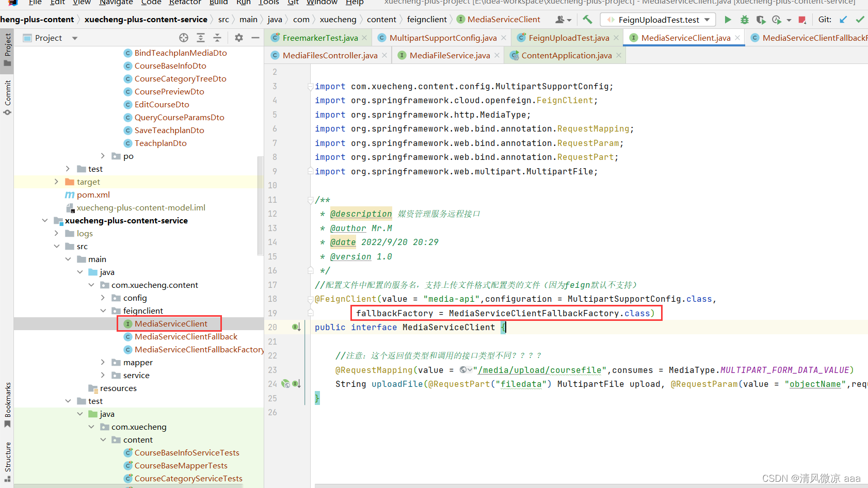Click the test class icon beside CourseBaseMapperTests
This screenshot has height=488, width=868.
point(128,465)
